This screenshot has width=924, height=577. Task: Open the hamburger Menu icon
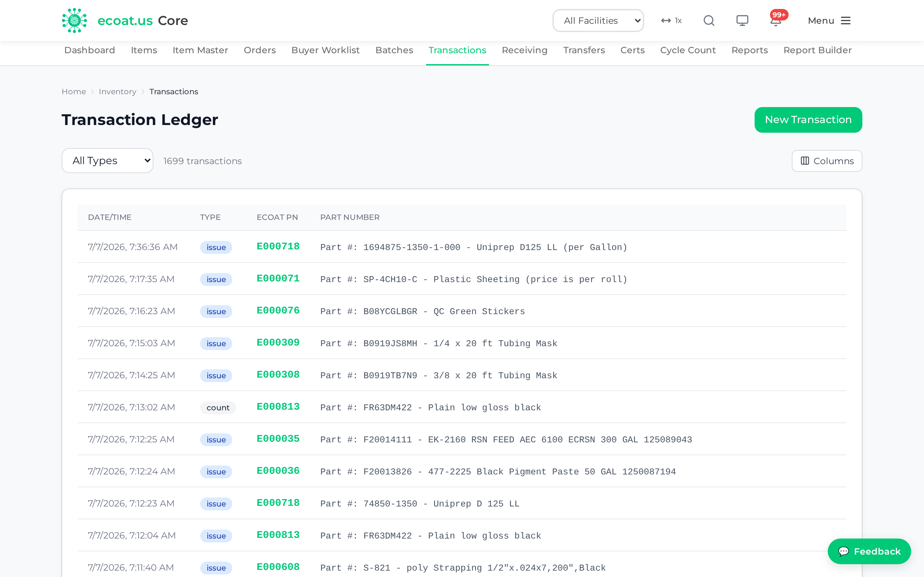point(846,21)
